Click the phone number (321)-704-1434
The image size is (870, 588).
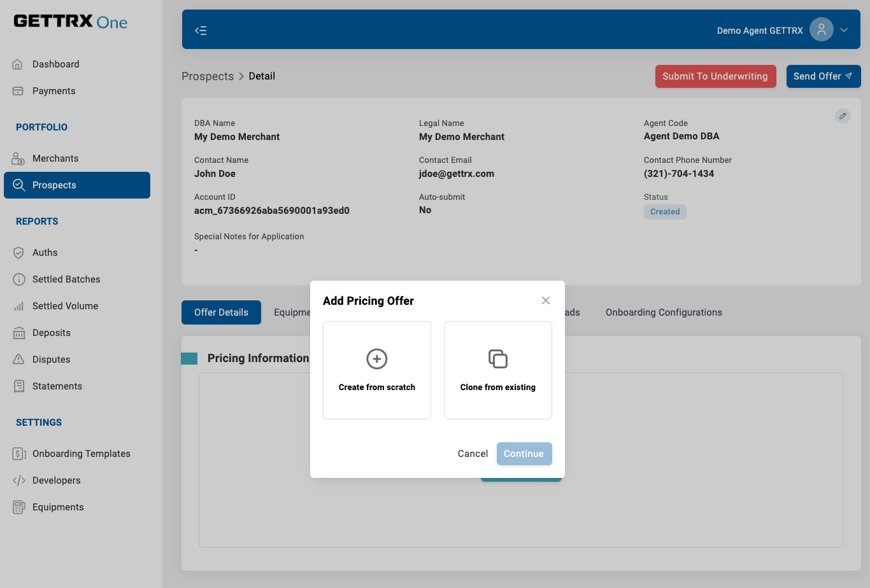679,174
